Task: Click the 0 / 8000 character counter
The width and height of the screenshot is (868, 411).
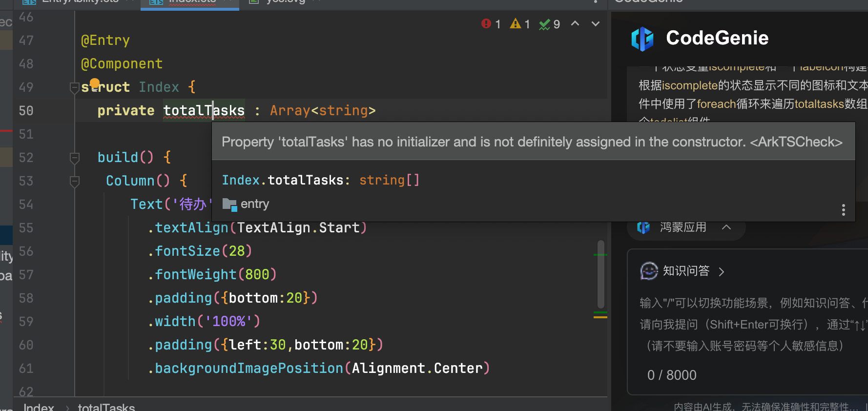Action: 672,375
